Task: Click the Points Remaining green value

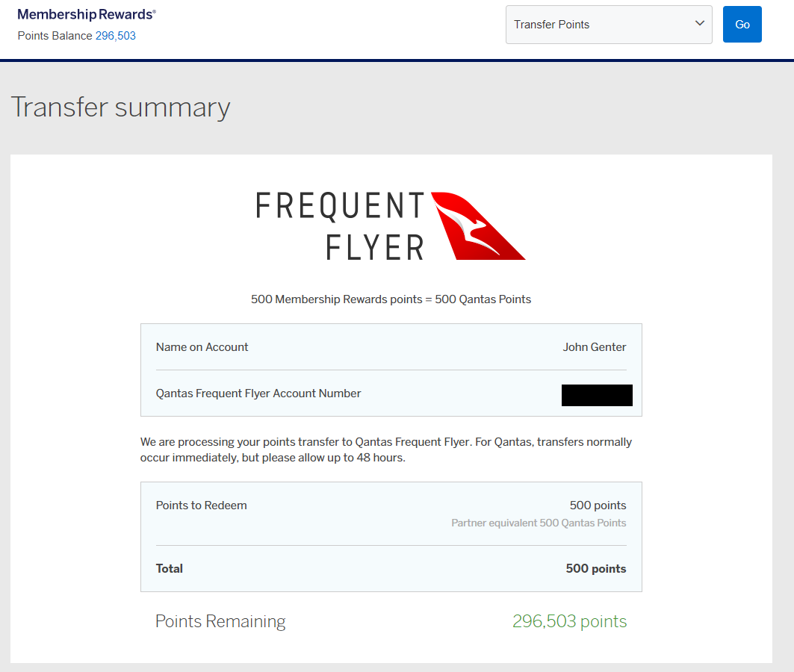Action: point(569,621)
